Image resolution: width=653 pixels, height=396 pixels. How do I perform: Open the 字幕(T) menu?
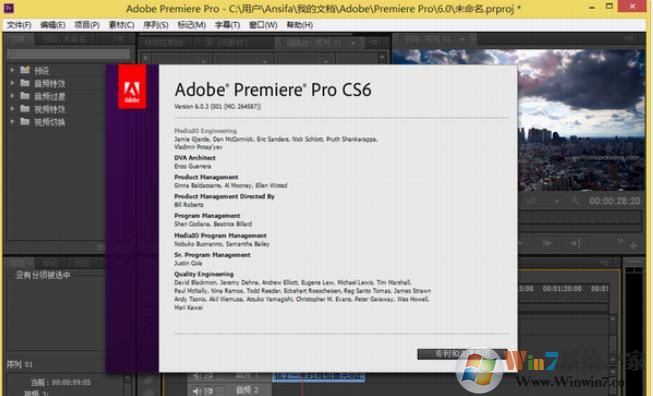click(227, 25)
